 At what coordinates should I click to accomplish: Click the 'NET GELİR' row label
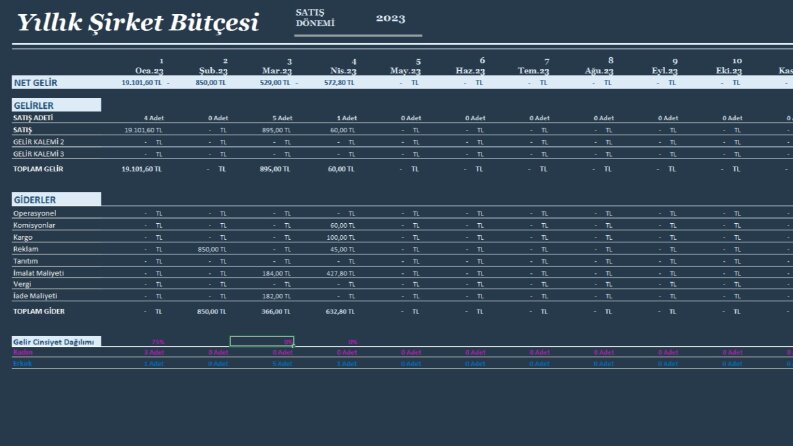pyautogui.click(x=35, y=82)
